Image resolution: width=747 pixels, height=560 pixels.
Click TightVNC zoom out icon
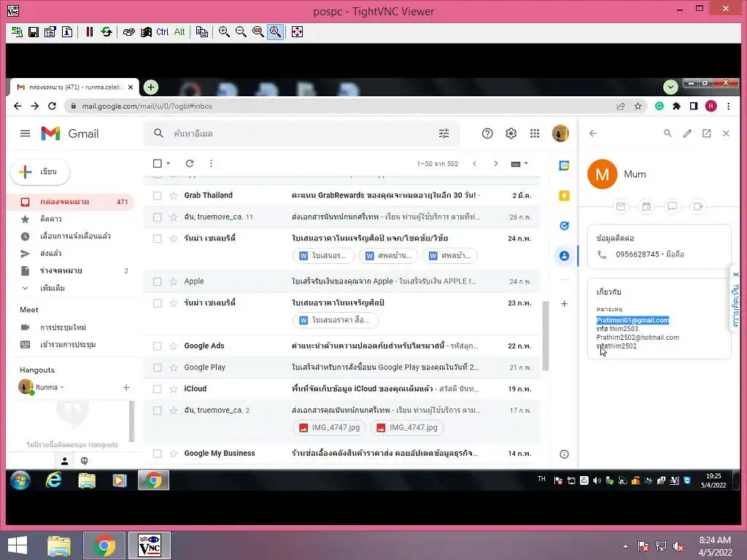click(x=241, y=32)
